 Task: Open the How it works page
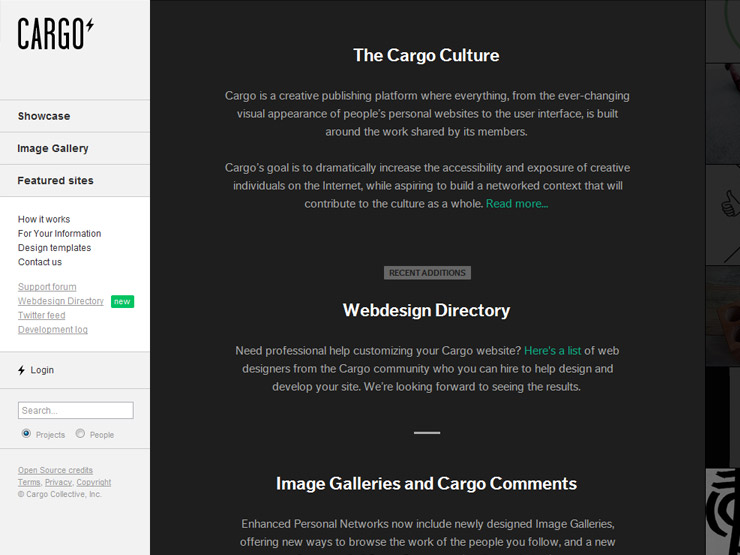[44, 219]
